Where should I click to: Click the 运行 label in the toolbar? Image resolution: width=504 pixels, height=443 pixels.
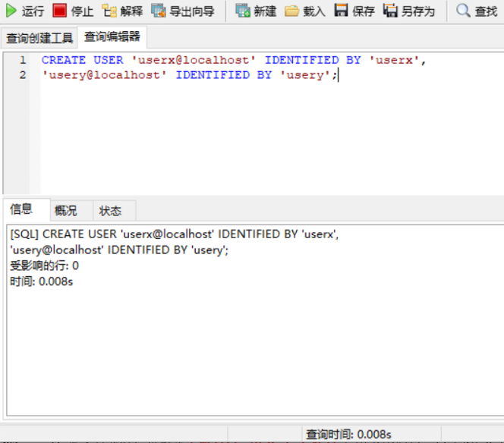[33, 11]
